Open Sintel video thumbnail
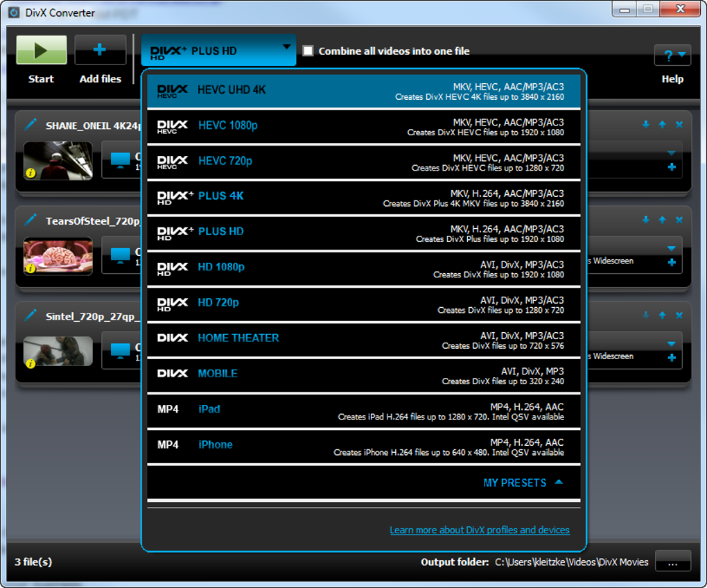The width and height of the screenshot is (707, 588). 58,352
